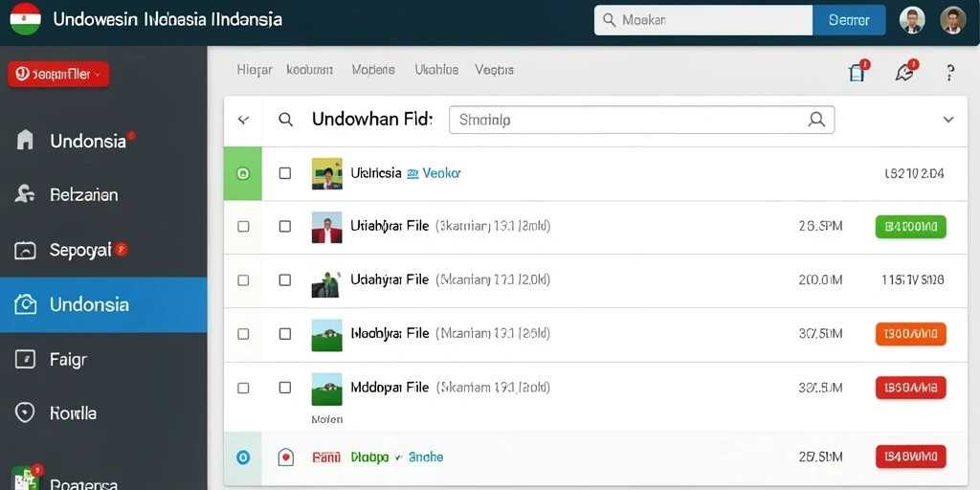This screenshot has width=980, height=490.
Task: Tick the second checkbox in the 26.5PM row
Action: (x=285, y=226)
